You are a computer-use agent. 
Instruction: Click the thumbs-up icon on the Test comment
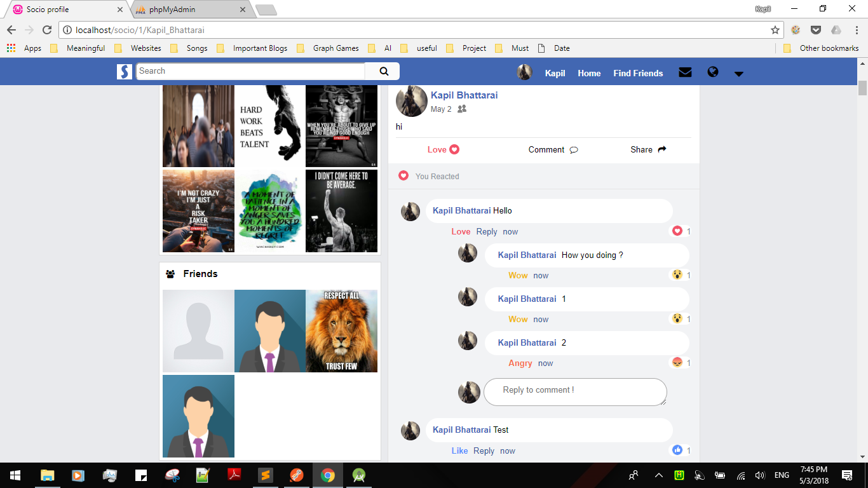point(677,451)
